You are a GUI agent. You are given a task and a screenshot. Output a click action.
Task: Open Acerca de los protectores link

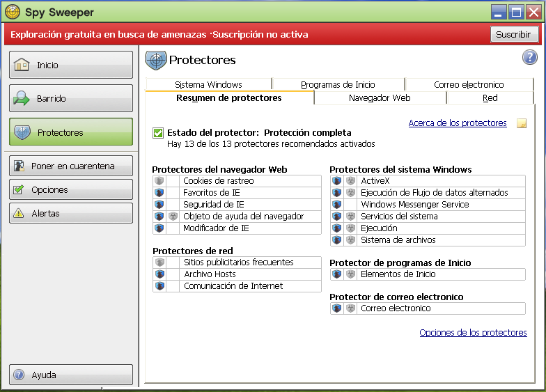(458, 123)
